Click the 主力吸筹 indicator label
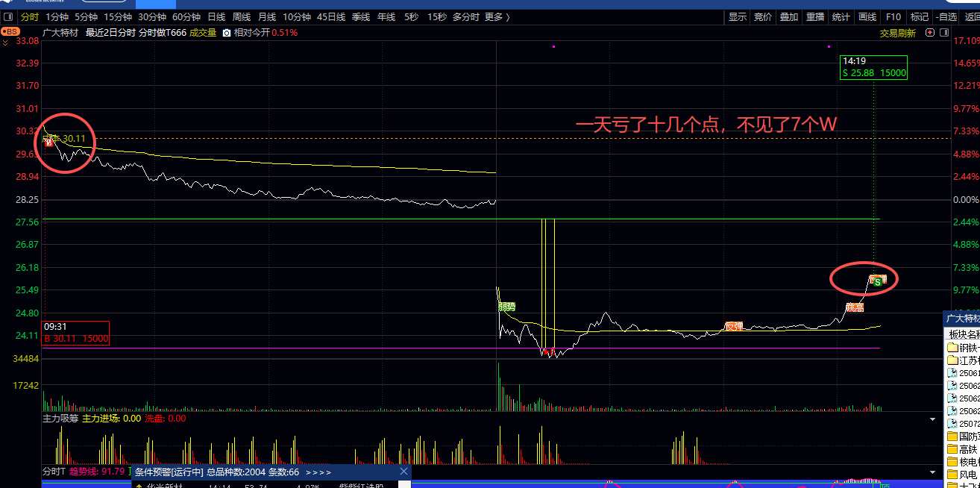This screenshot has width=980, height=488. [60, 419]
